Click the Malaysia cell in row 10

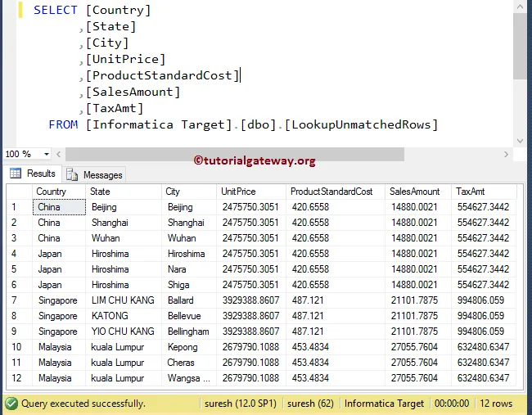tap(59, 347)
